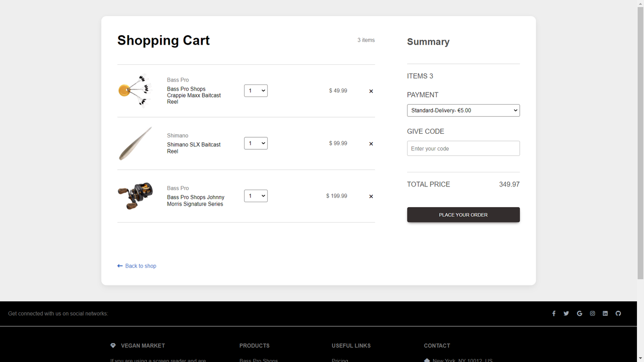Click the gem icon beside Vegan Market
644x362 pixels.
pyautogui.click(x=113, y=345)
